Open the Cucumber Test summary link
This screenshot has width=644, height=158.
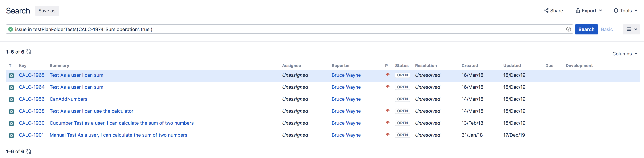pos(122,123)
